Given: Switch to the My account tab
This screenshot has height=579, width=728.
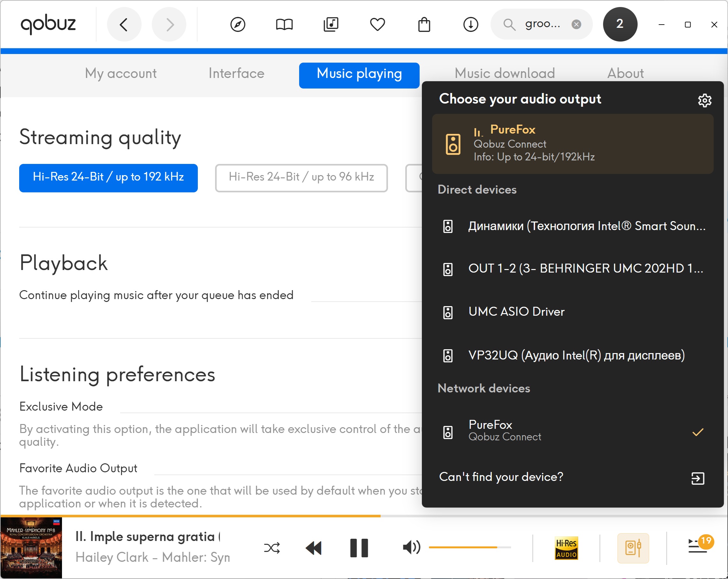Looking at the screenshot, I should pyautogui.click(x=120, y=73).
